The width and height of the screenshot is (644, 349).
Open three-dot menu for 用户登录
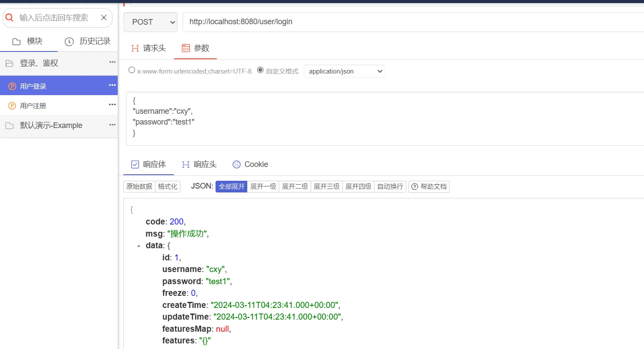(x=112, y=85)
